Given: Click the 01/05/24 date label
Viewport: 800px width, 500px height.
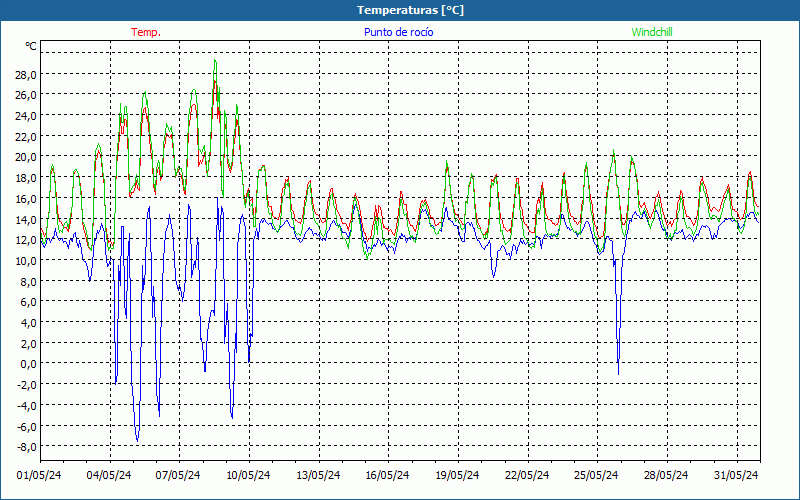Looking at the screenshot, I should 39,476.
